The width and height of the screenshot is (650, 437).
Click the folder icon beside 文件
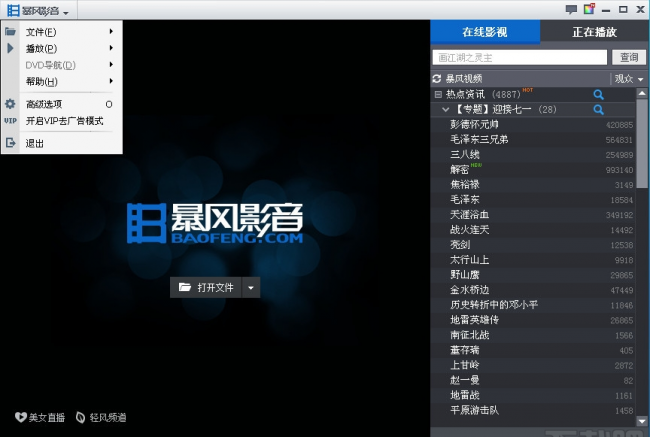10,32
